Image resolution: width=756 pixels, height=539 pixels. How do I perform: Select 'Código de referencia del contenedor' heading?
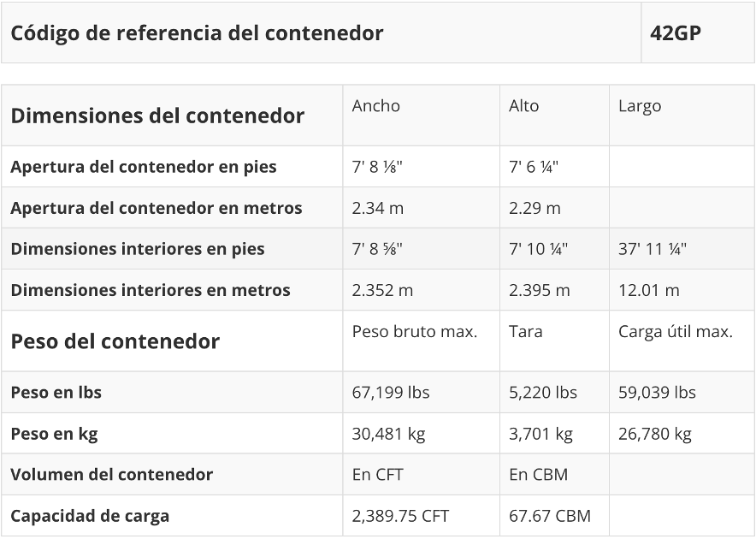coord(198,33)
